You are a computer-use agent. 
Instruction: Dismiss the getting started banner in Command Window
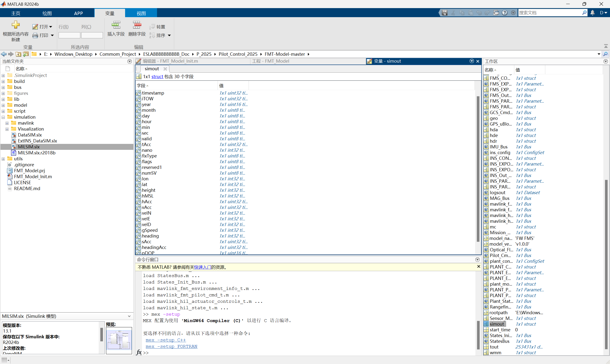click(x=478, y=266)
